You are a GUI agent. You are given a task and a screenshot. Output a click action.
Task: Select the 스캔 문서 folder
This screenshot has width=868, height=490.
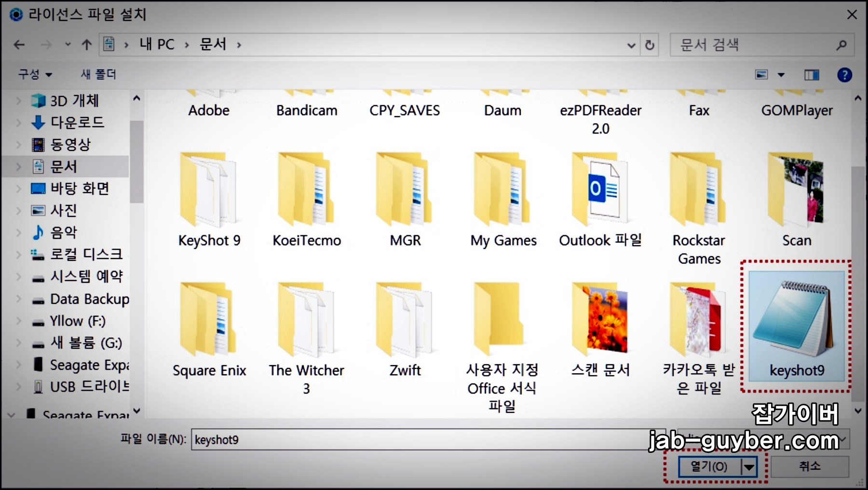600,330
